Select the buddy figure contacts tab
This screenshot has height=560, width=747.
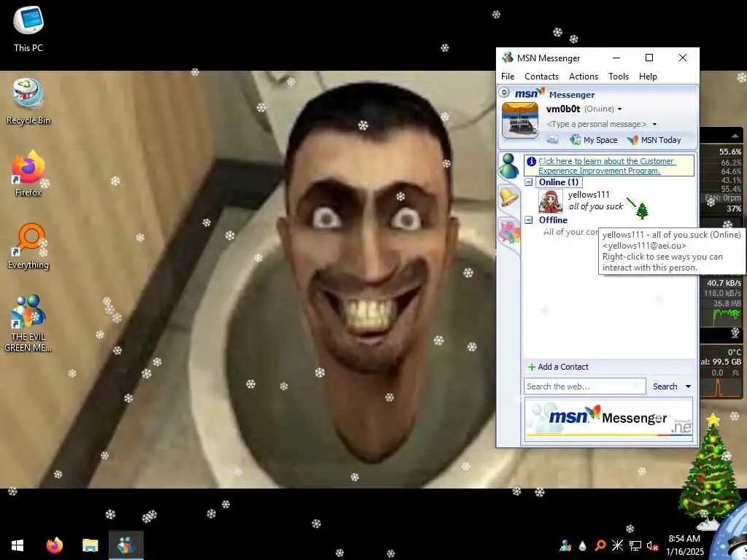pos(508,166)
